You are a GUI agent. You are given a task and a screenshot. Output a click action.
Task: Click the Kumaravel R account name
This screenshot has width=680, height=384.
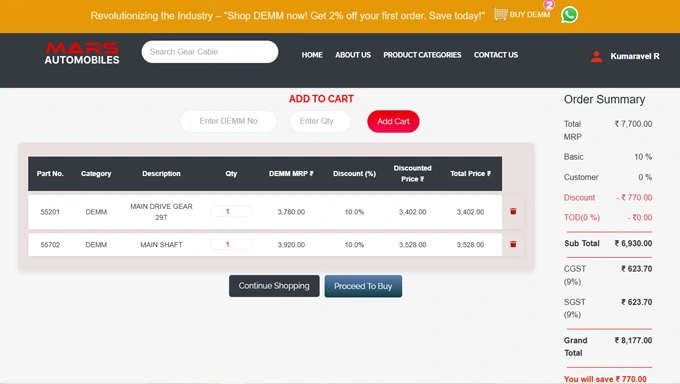click(635, 56)
